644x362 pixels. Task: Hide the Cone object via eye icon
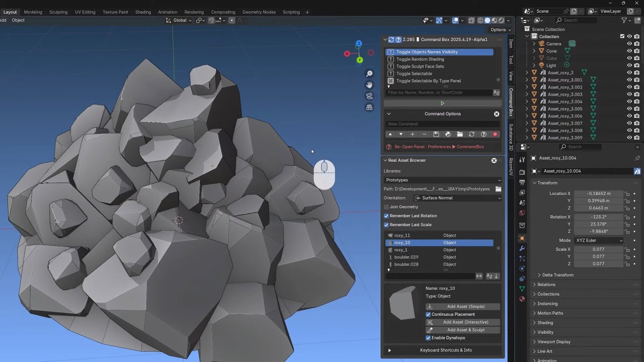(629, 51)
